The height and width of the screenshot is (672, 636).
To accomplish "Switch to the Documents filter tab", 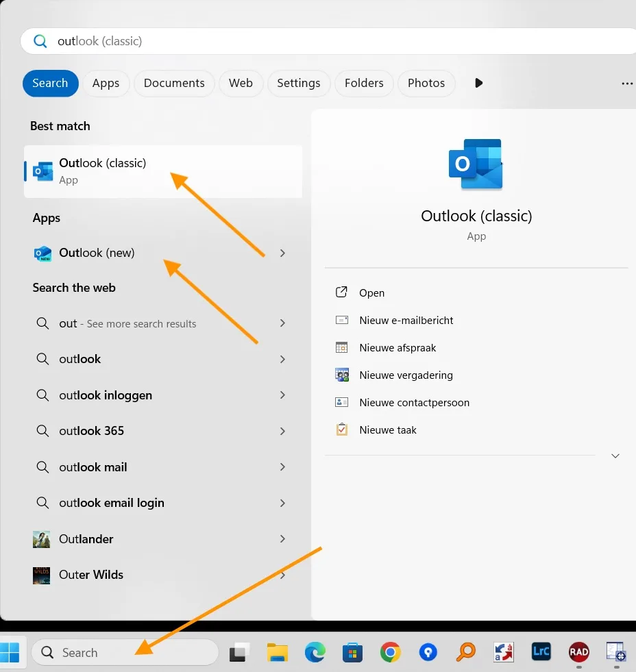I will pos(174,83).
